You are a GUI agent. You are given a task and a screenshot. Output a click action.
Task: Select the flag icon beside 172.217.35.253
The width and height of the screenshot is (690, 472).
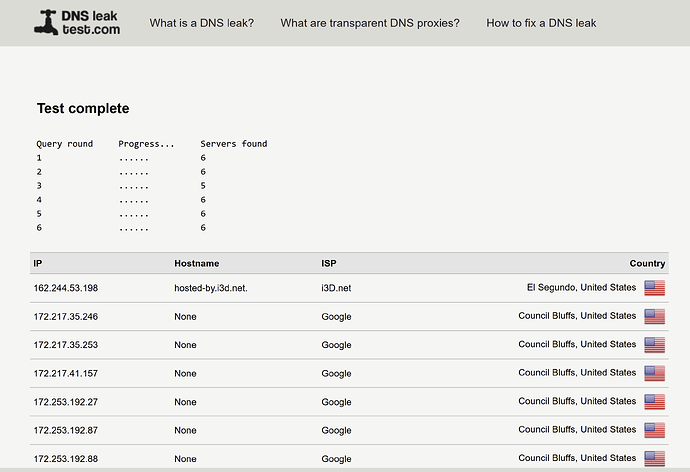click(654, 345)
